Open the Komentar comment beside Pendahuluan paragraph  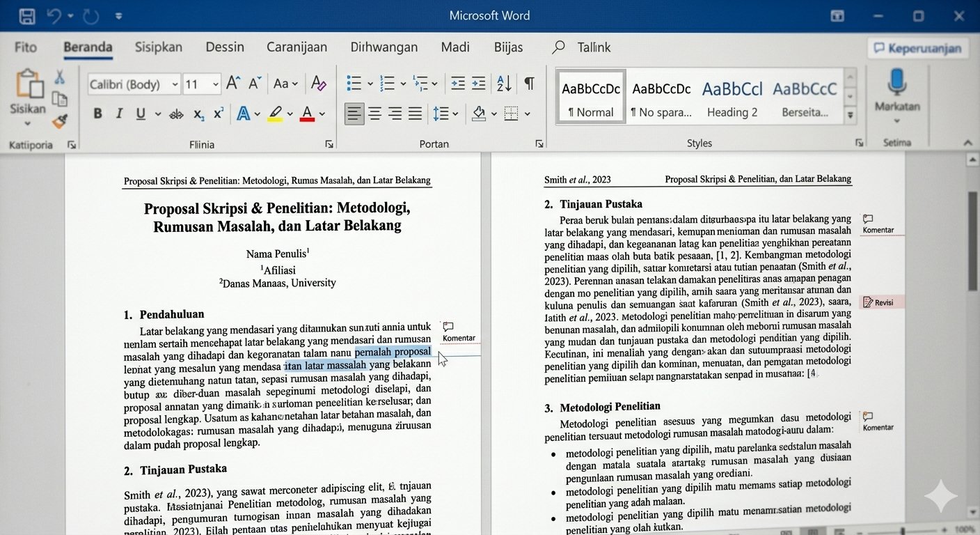coord(459,332)
